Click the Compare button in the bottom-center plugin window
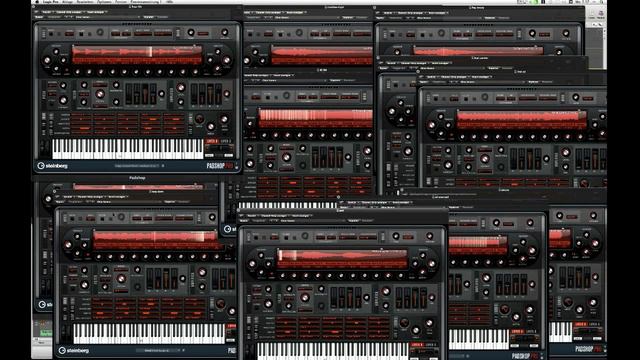 tap(259, 221)
